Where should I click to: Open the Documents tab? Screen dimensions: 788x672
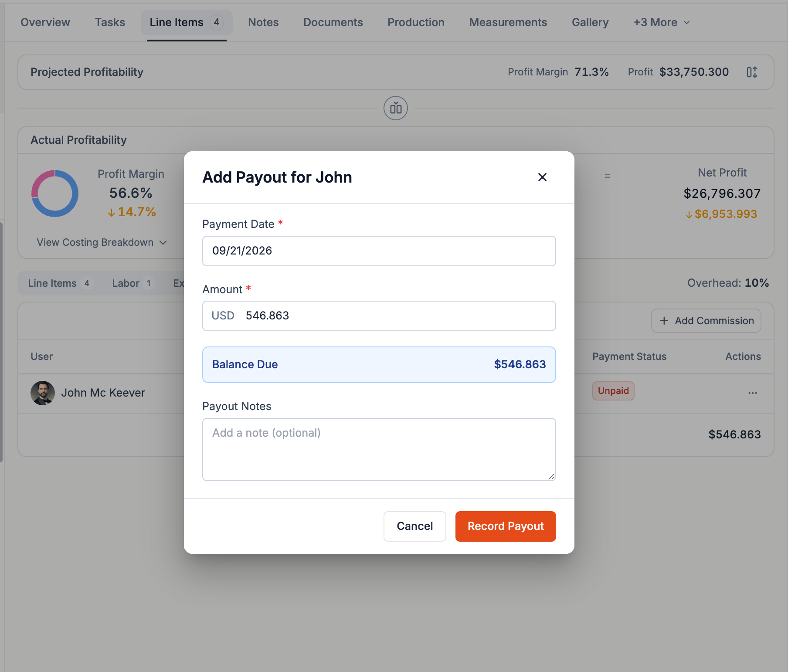point(333,22)
